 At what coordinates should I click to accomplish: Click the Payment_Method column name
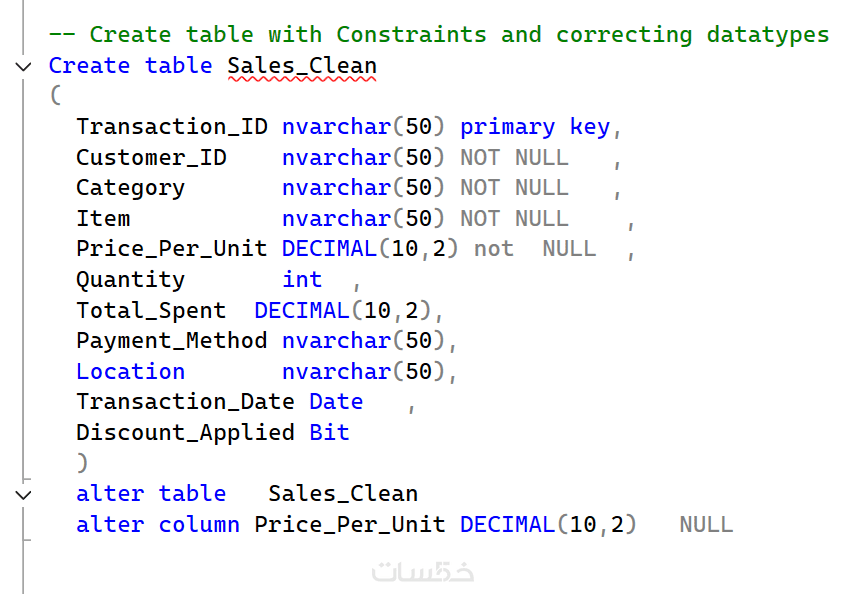[171, 341]
